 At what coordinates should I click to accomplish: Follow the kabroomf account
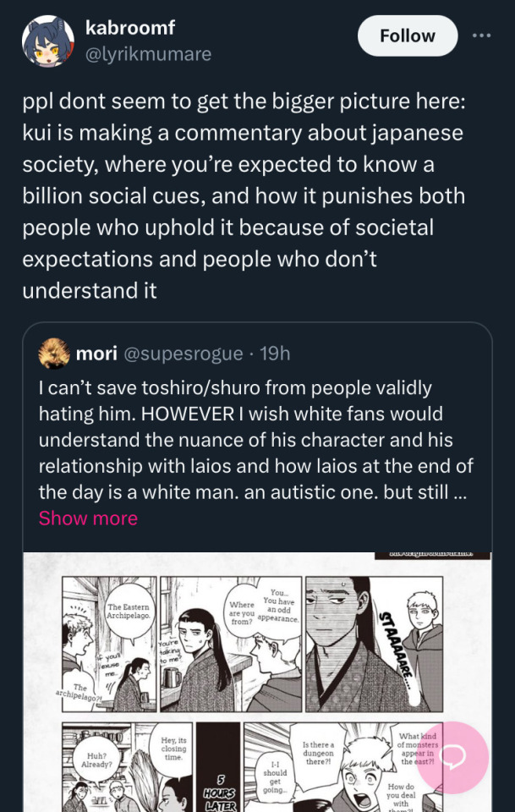(x=407, y=36)
